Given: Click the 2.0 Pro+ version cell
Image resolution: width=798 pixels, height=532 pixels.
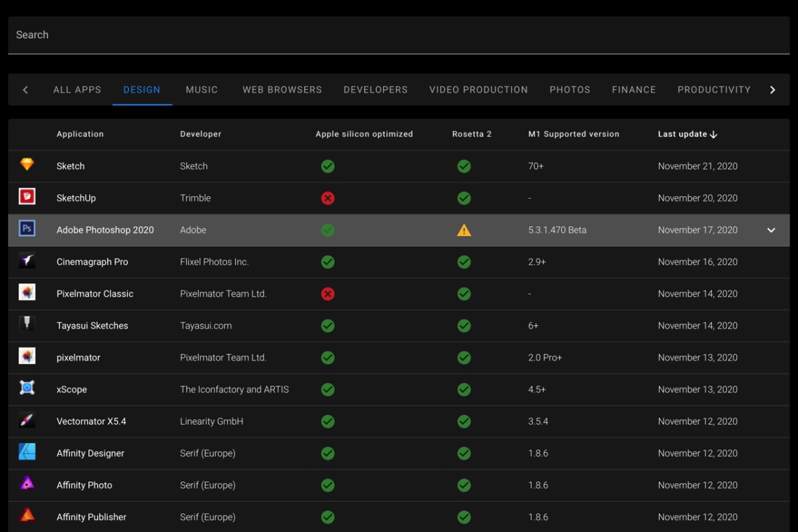Looking at the screenshot, I should click(545, 358).
